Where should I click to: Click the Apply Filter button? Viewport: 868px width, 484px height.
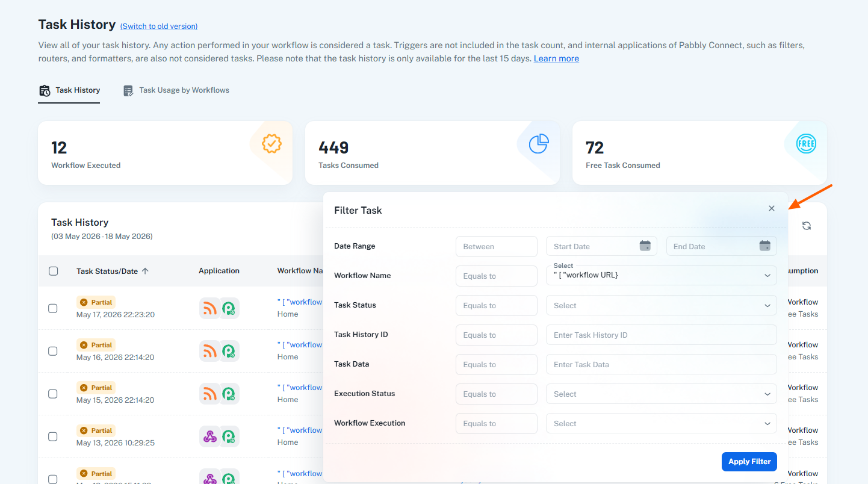point(749,462)
